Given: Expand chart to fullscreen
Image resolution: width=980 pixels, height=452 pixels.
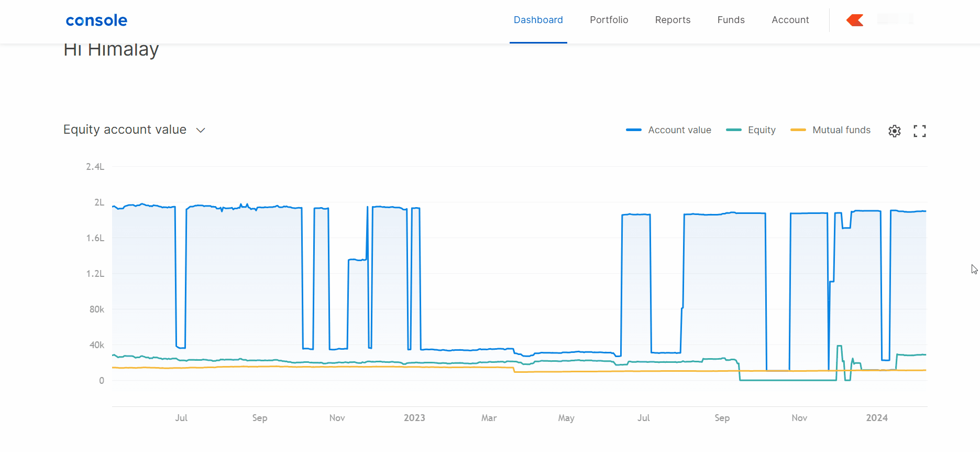Looking at the screenshot, I should click(x=920, y=131).
